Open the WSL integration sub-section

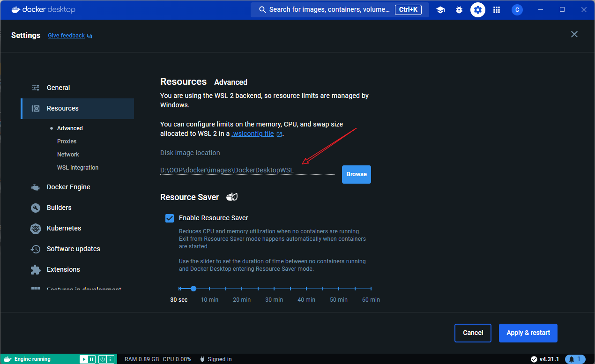tap(78, 168)
